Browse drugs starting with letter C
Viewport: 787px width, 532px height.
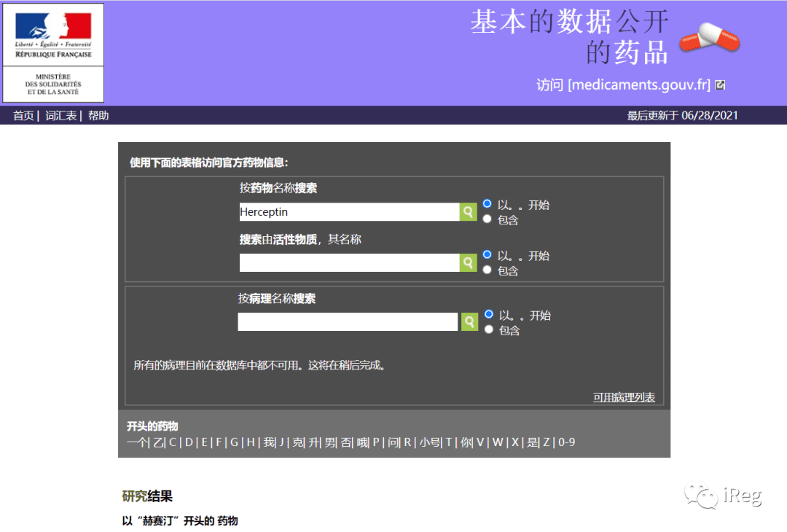click(x=172, y=442)
